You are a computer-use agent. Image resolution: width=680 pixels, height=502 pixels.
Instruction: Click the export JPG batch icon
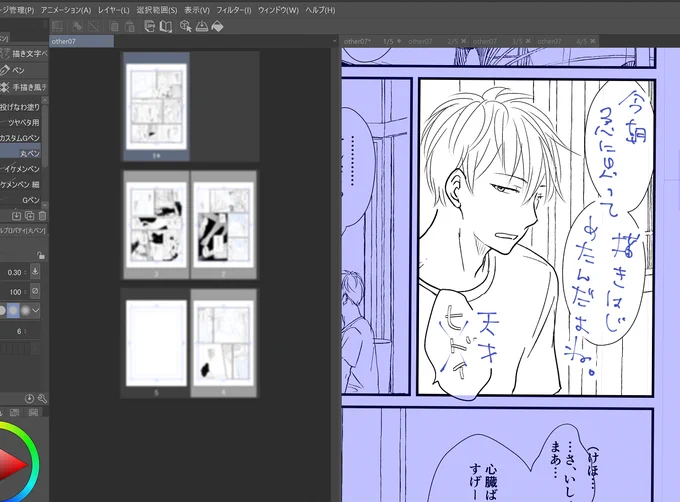150,26
